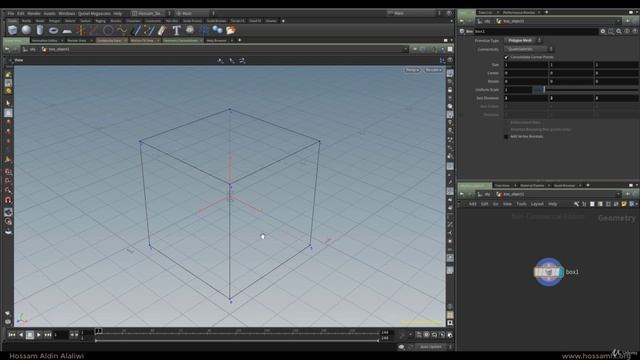Click the Size X input field
The image size is (640, 360).
tap(526, 65)
